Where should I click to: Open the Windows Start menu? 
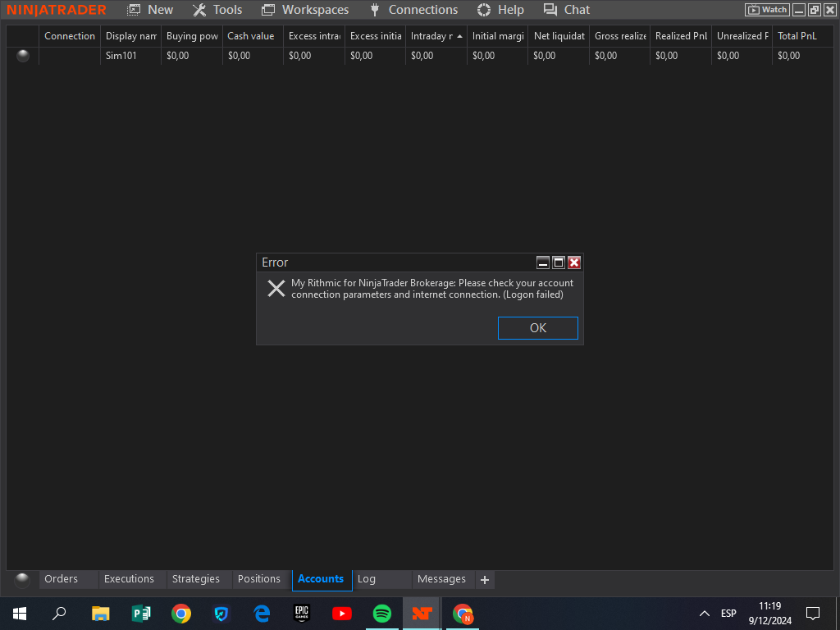(20, 614)
